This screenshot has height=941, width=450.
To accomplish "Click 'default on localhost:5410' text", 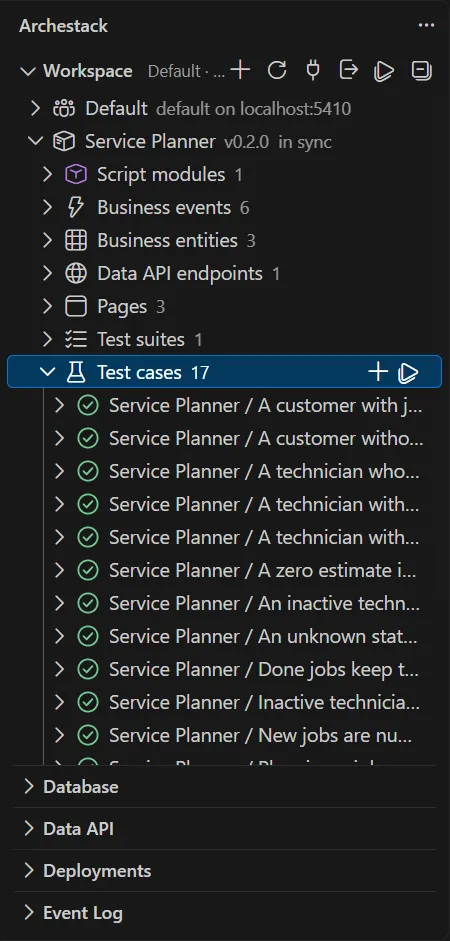I will coord(254,109).
